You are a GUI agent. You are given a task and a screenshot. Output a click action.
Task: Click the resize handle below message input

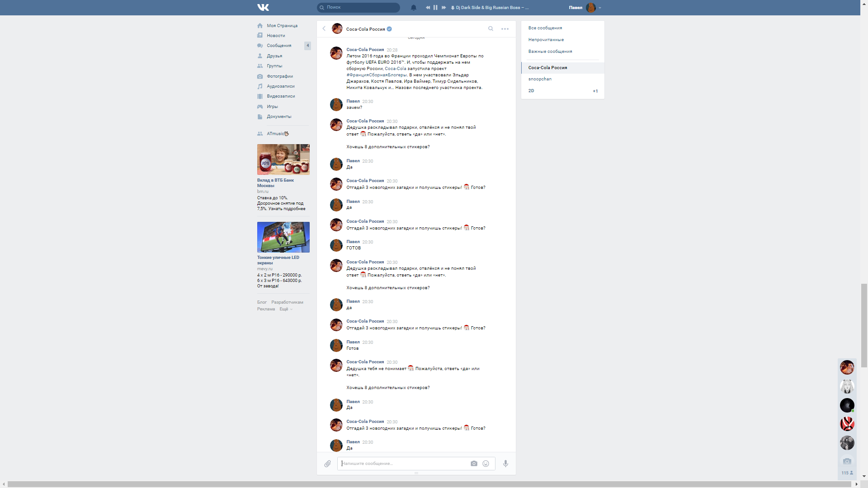[x=416, y=473]
